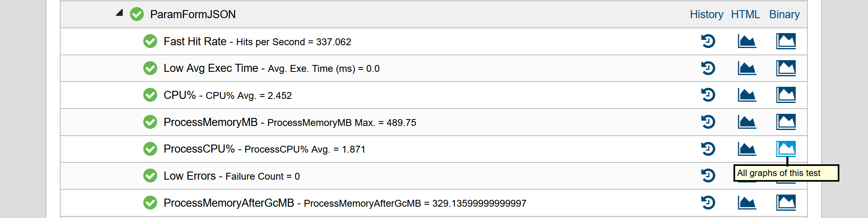Click the History column header
868x218 pixels.
point(706,15)
